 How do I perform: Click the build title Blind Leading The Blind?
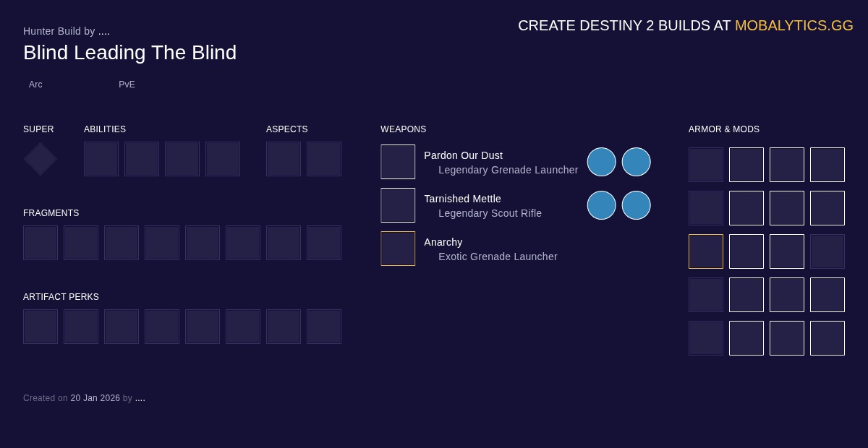(129, 53)
